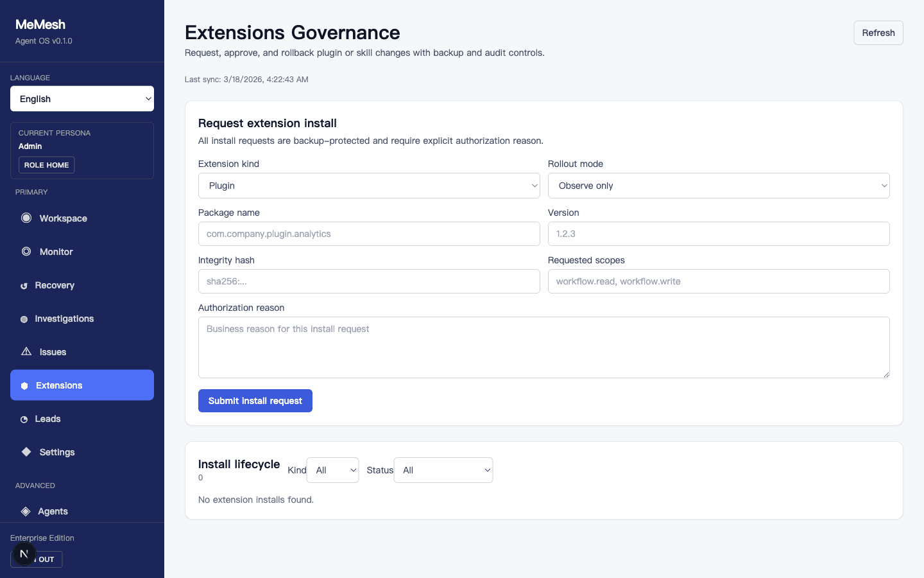The height and width of the screenshot is (578, 924).
Task: Open Monitor from the sidebar icon
Action: 26,251
